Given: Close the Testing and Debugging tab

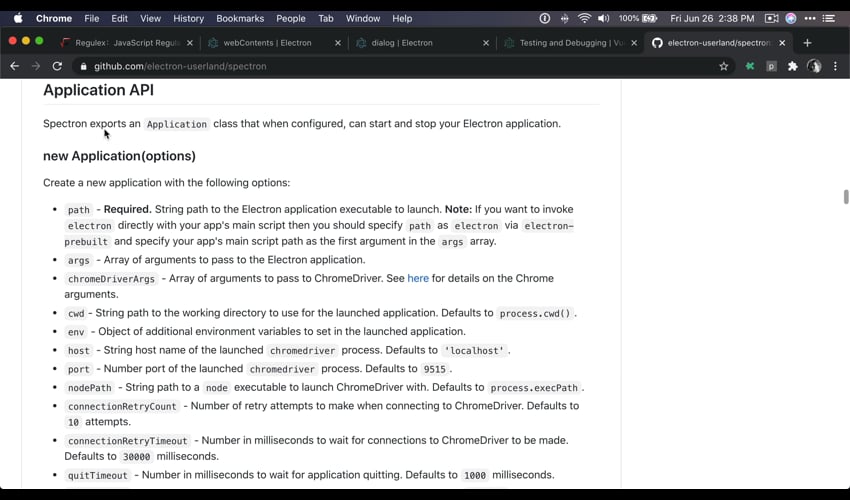Looking at the screenshot, I should point(634,43).
